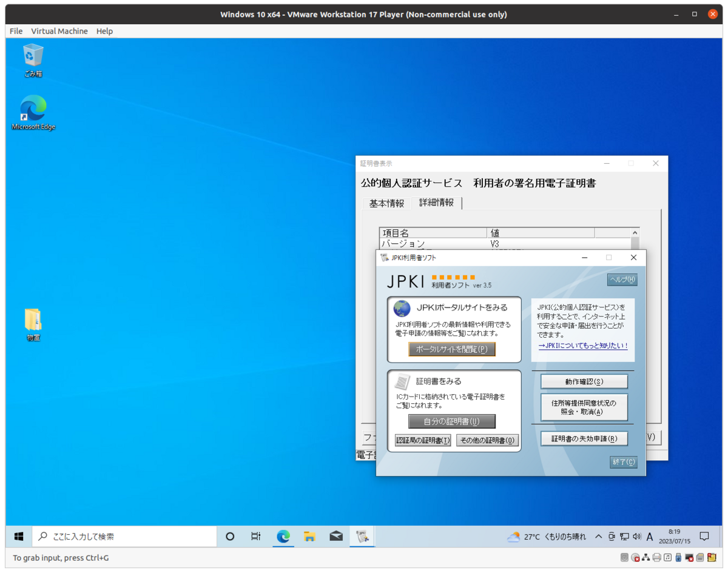Click 自分の証明書(U) button

(452, 421)
